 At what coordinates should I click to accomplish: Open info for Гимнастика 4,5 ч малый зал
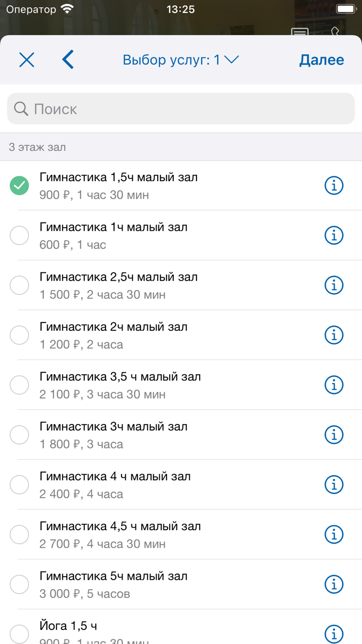point(334,534)
